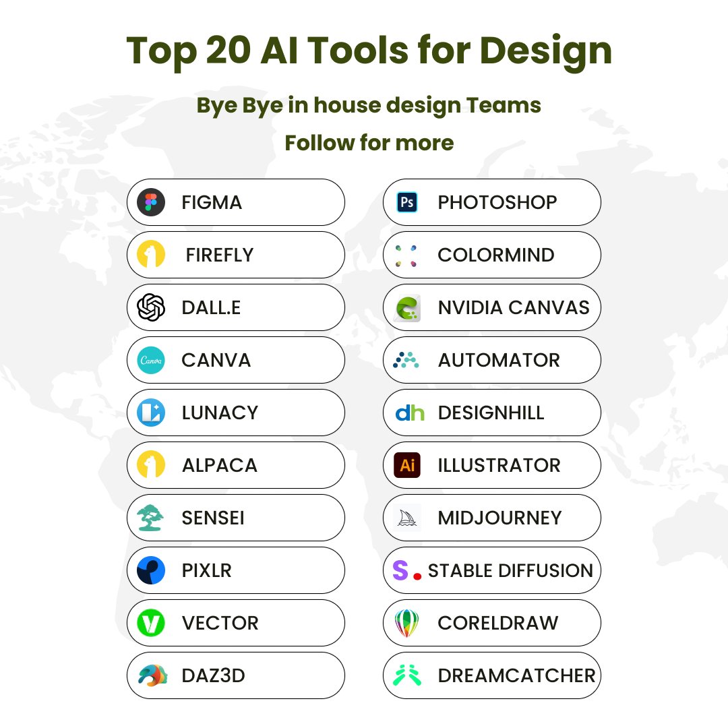Select the STABLE DIFFUSION label text

tap(511, 571)
